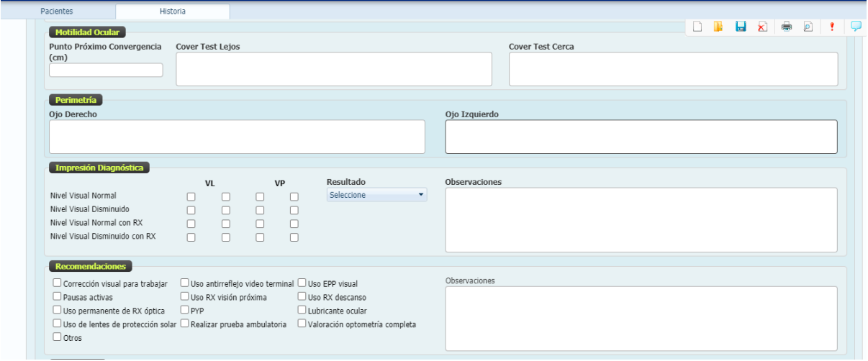Check first VL box for Nivel Visual Normal
Viewport: 868px width, 361px height.
191,196
